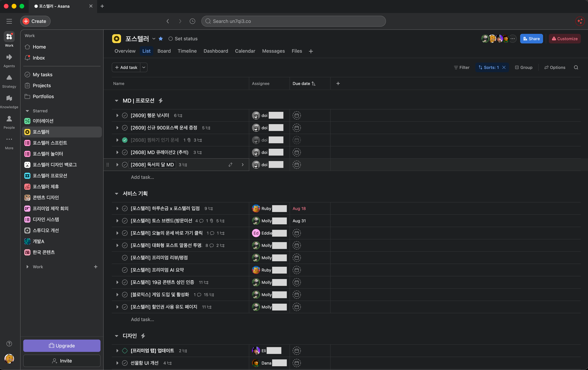The width and height of the screenshot is (588, 370).
Task: Switch to the Board tab
Action: point(164,51)
